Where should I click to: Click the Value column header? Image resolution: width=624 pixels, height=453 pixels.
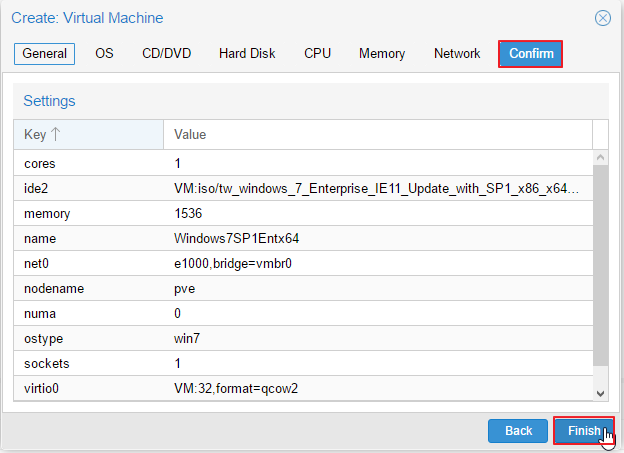pyautogui.click(x=378, y=135)
